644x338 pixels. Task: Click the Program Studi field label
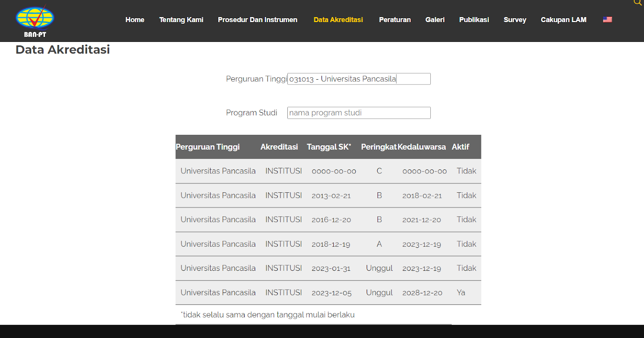point(252,113)
